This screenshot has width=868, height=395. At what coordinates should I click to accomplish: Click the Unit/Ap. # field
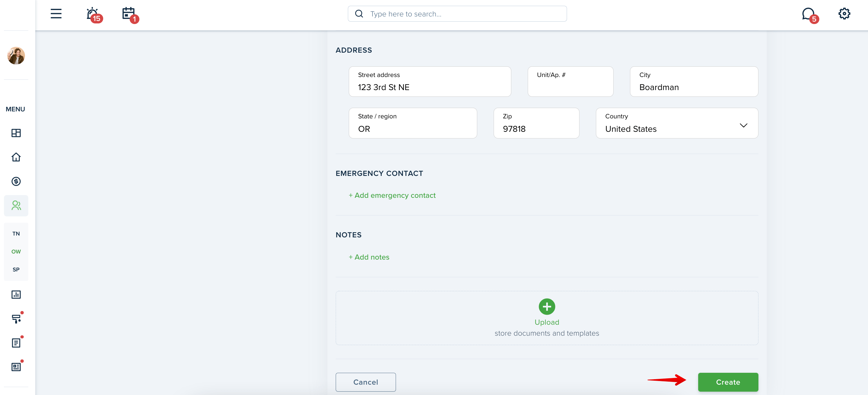[x=570, y=82]
